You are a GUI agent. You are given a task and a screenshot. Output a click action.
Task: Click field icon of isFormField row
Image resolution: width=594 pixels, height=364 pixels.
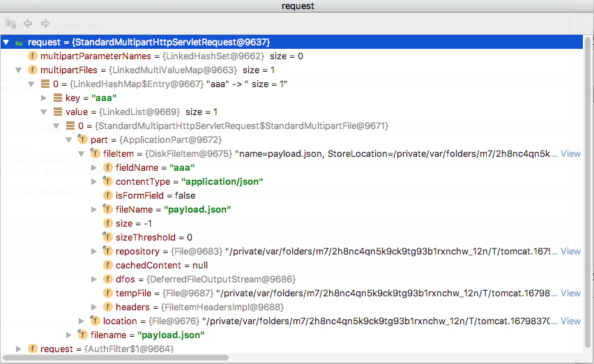coord(108,195)
